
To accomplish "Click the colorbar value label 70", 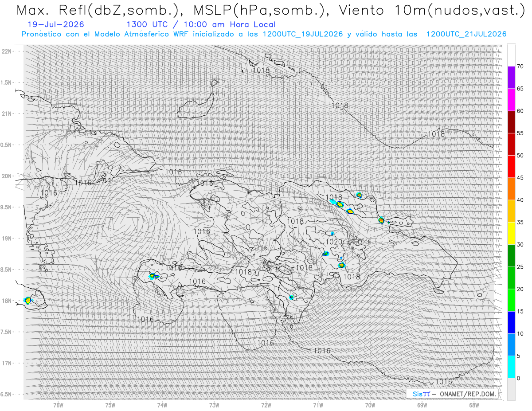I will point(520,67).
